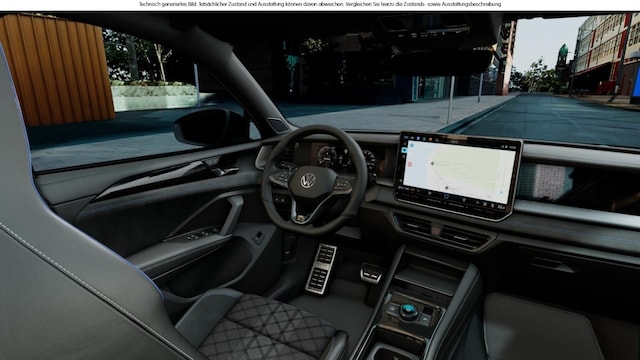Click the German disclaimer caption "Technisch generiertes Bild"
This screenshot has width=640, height=360.
click(x=169, y=4)
